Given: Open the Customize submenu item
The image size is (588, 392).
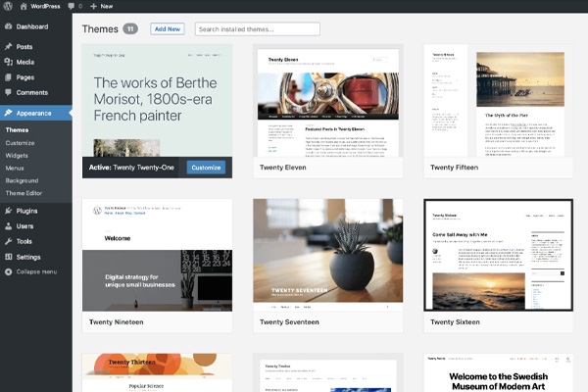Looking at the screenshot, I should 20,142.
